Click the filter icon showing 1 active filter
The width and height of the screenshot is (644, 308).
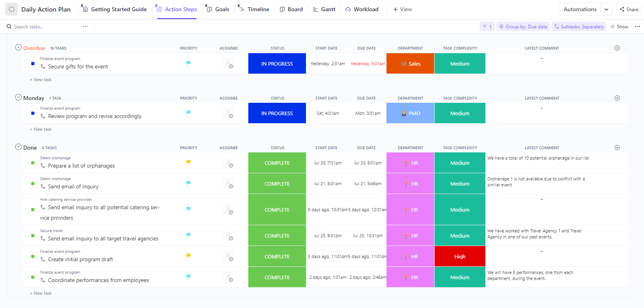tap(487, 27)
